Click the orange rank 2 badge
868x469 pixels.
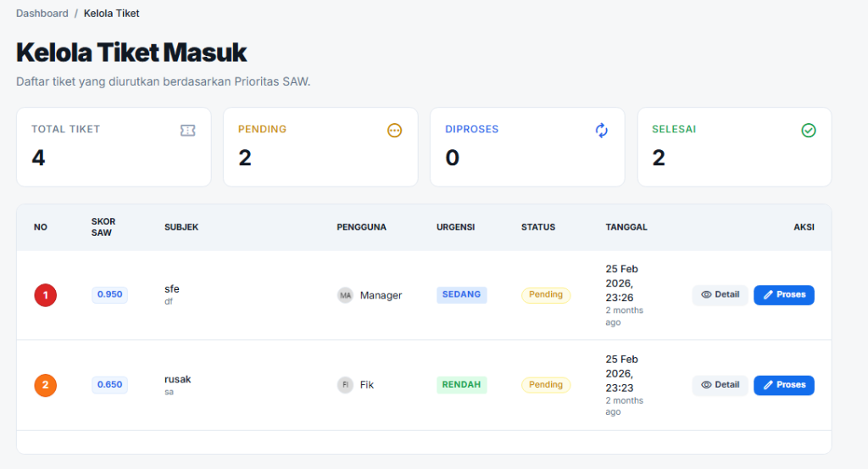pyautogui.click(x=46, y=385)
